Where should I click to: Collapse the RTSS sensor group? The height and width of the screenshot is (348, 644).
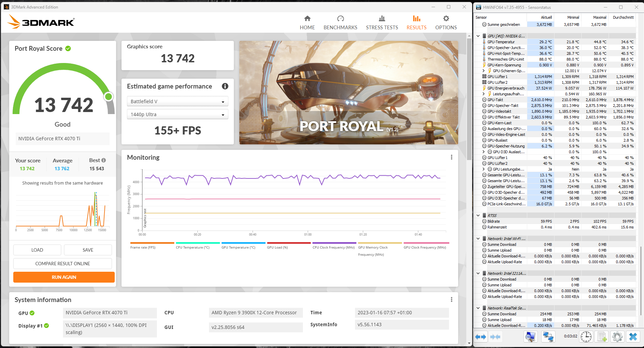pos(478,216)
